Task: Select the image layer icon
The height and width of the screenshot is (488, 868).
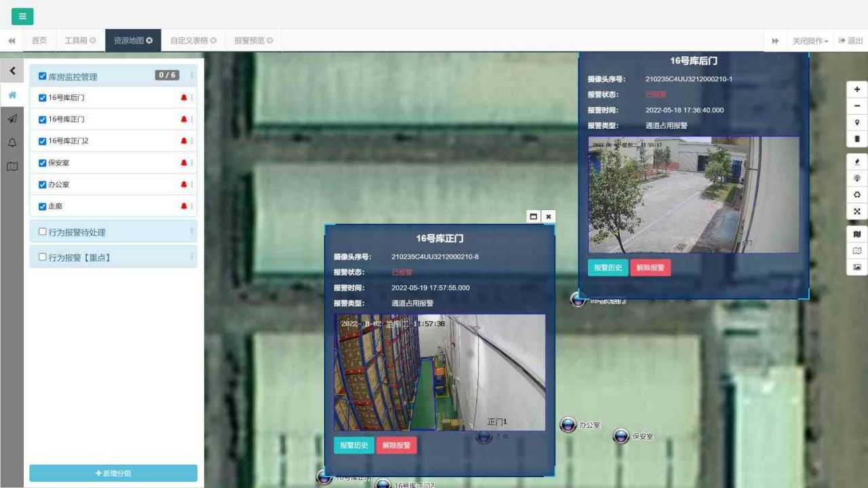Action: 857,267
